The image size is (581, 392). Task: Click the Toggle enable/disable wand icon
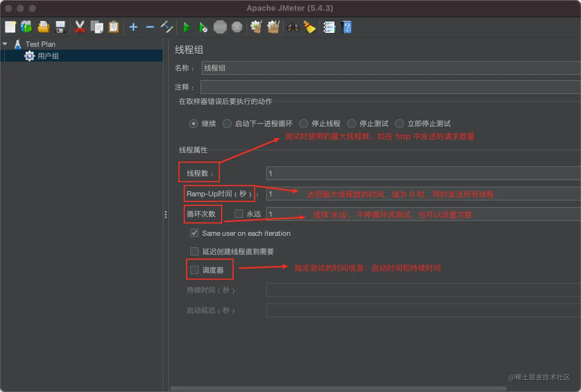167,27
